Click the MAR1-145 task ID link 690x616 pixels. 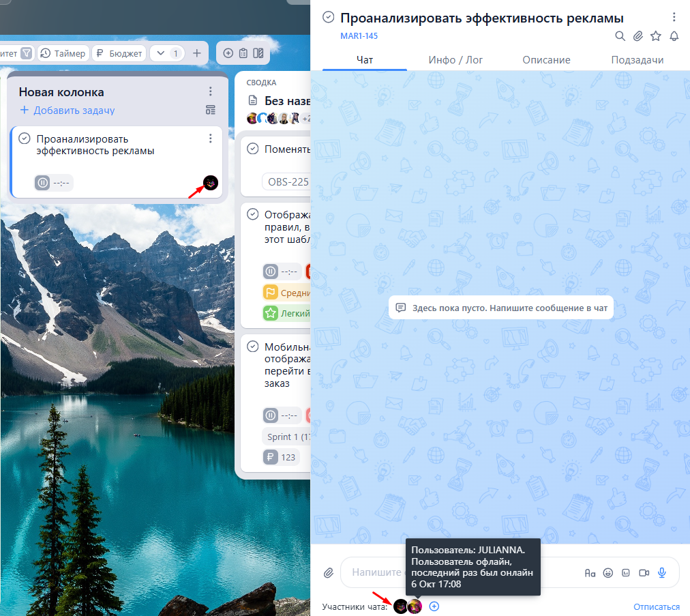click(x=359, y=36)
